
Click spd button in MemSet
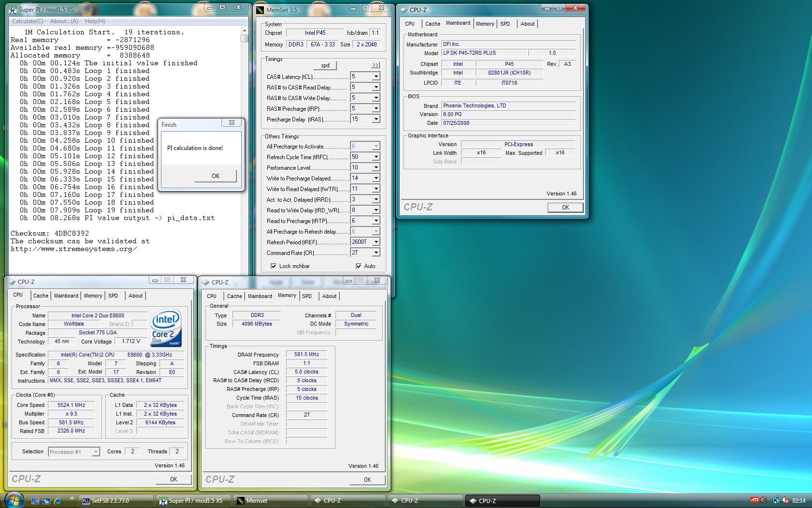[325, 65]
